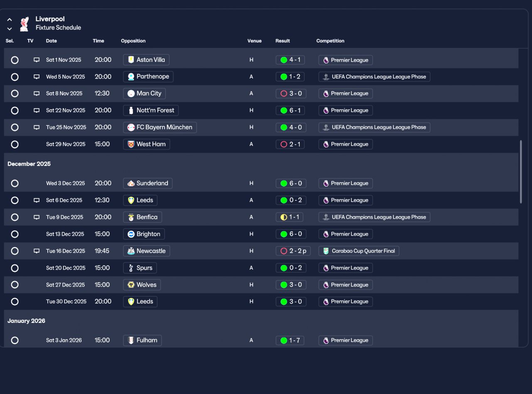Open the 6 - 1 result against Nott'm Forest
Viewport: 532px width, 394px height.
(x=290, y=111)
